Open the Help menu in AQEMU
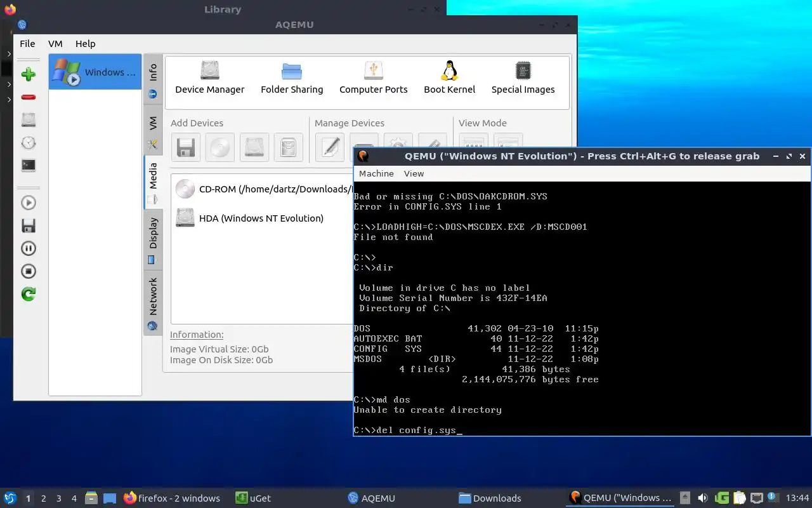Image resolution: width=812 pixels, height=508 pixels. click(85, 44)
